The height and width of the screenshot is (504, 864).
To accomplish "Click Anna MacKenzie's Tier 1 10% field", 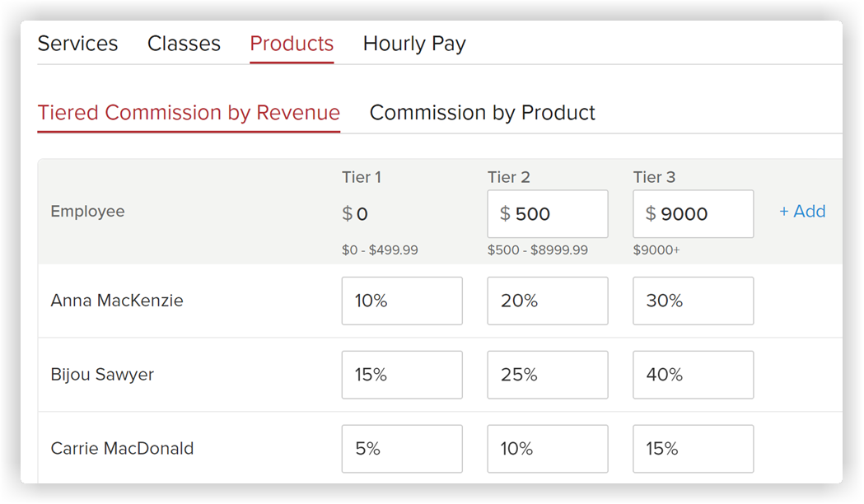I will [402, 301].
